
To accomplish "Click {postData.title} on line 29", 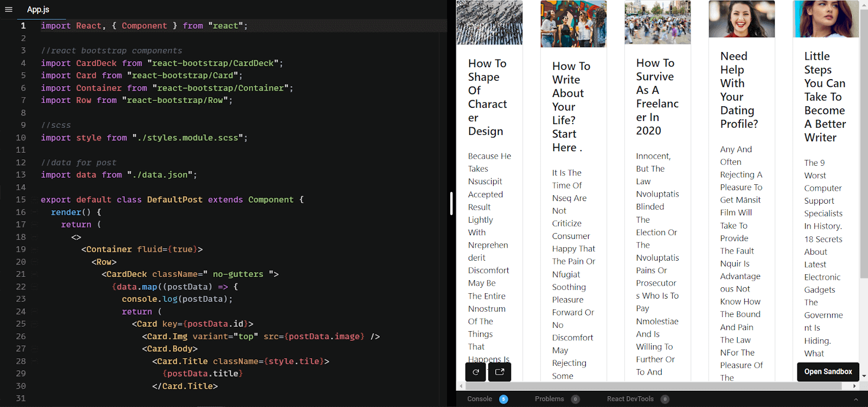I will 202,374.
